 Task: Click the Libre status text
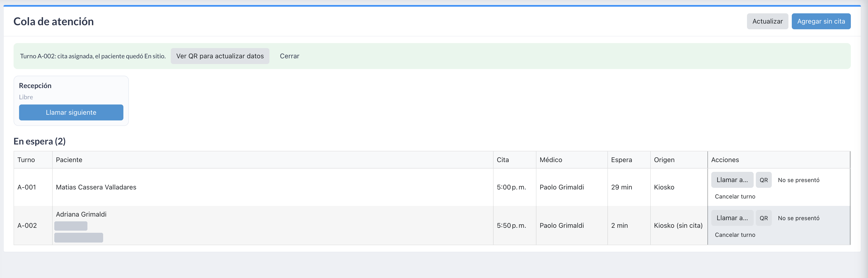[26, 97]
